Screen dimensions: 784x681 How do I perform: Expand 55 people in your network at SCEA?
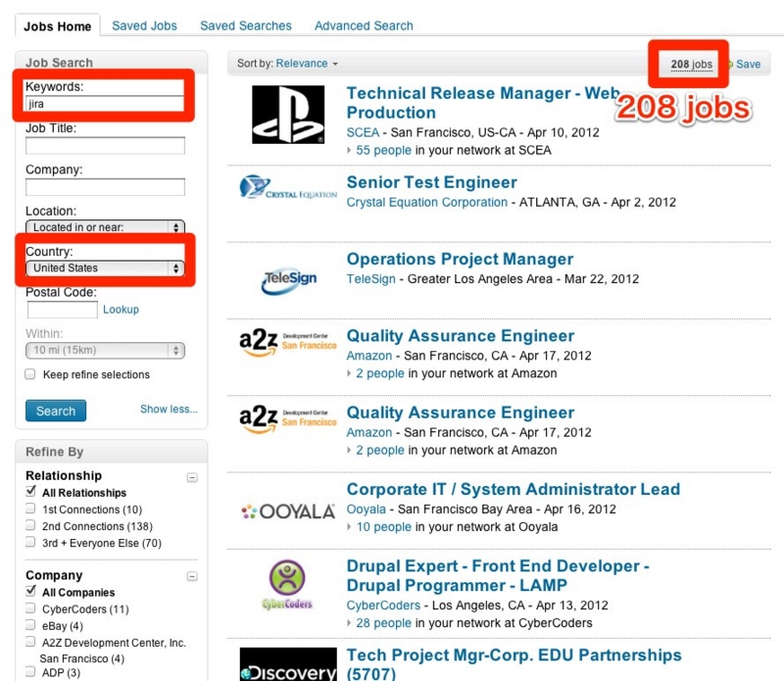click(x=383, y=151)
